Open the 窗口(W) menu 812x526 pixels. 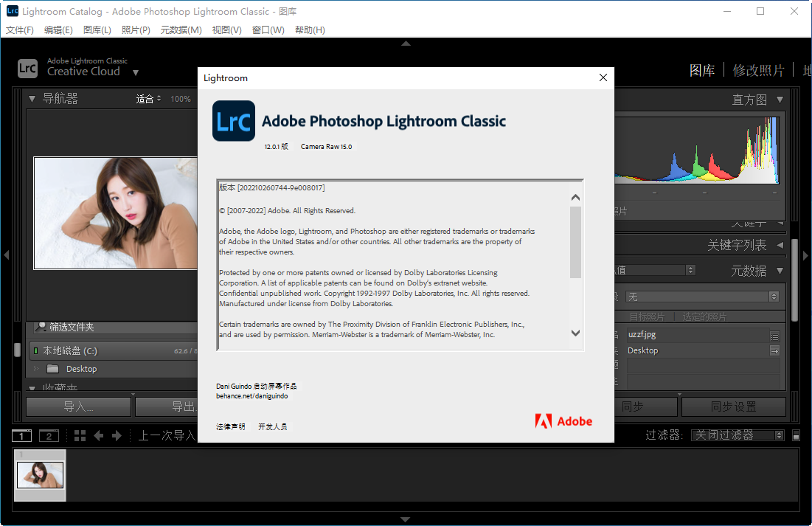pos(268,30)
